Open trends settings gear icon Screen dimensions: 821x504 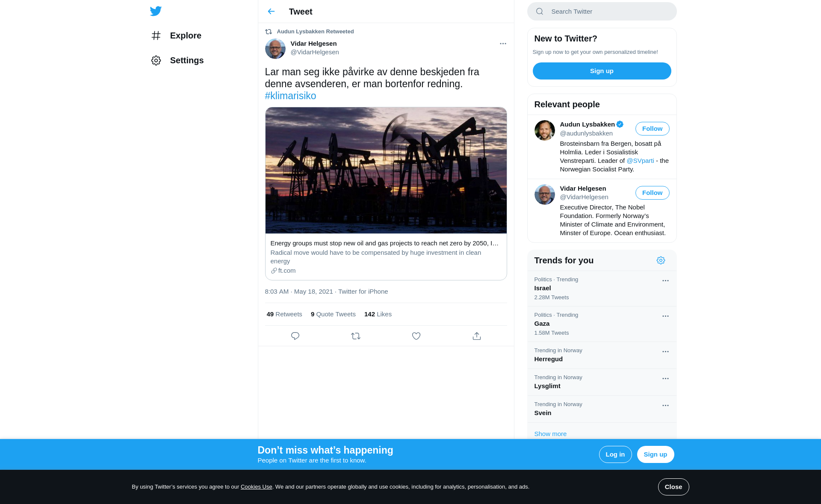pos(661,260)
